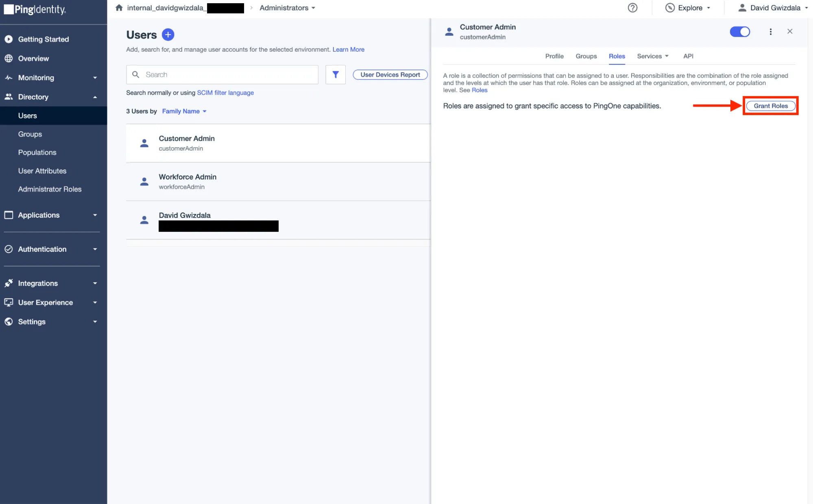Screen dimensions: 813x504
Task: Select the Roles tab
Action: click(617, 56)
